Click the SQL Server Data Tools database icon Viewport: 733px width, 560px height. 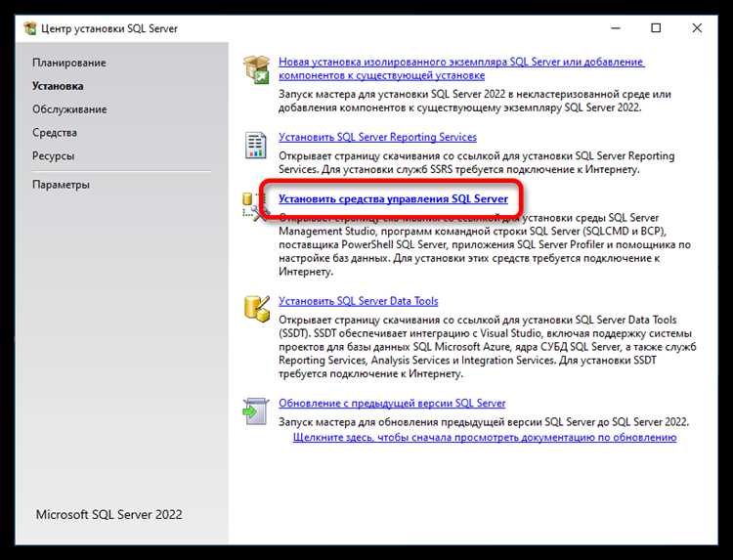pyautogui.click(x=256, y=309)
